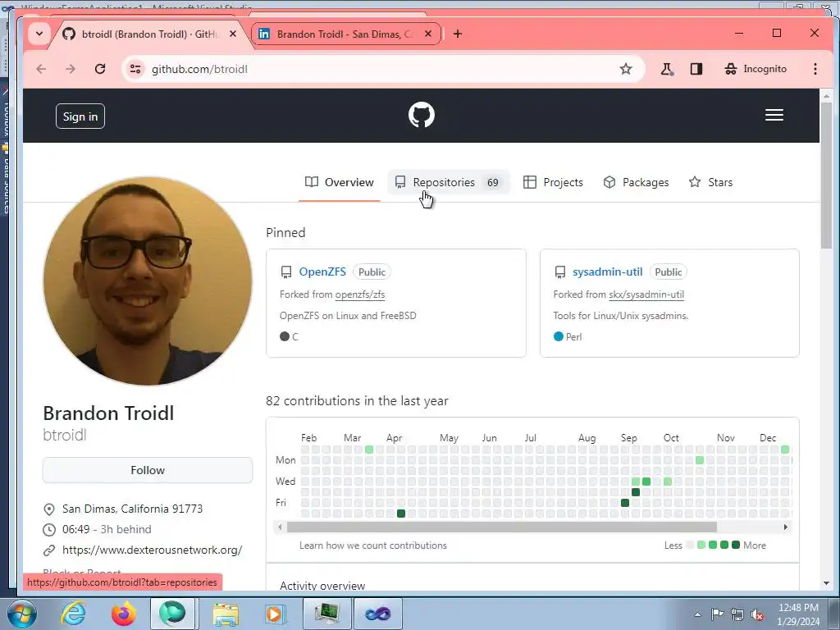Open Windows Explorer folder in taskbar
Viewport: 840px width, 630px height.
click(x=226, y=614)
